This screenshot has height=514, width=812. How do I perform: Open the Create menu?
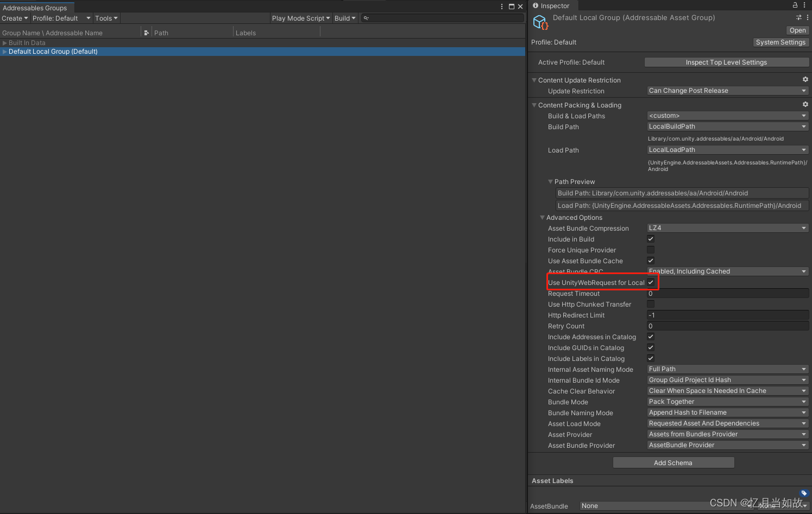point(15,18)
